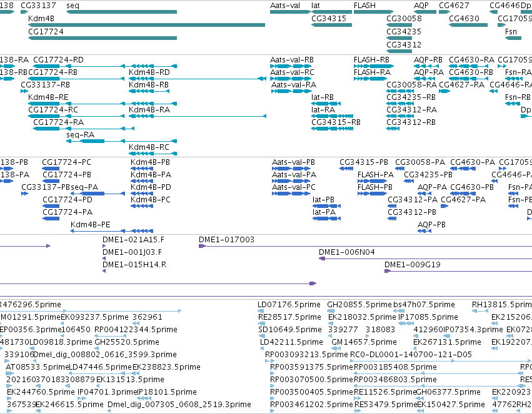The height and width of the screenshot is (414, 532).
Task: Select transcript Aats-val-RC
Action: [x=292, y=72]
